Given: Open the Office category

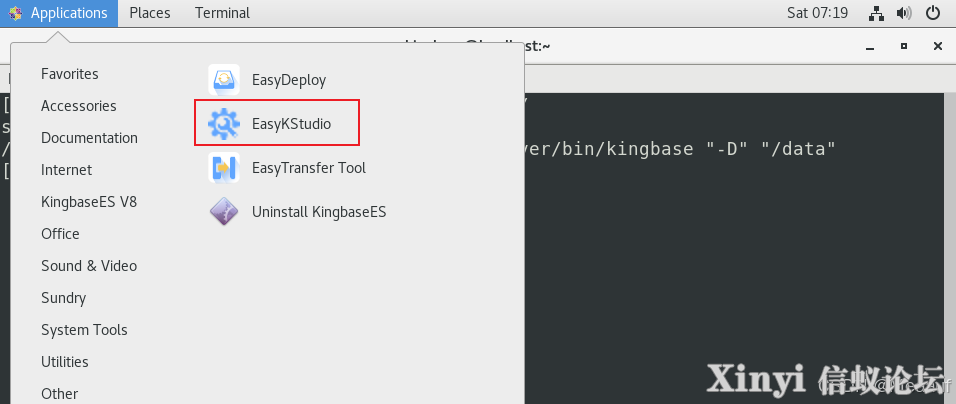Looking at the screenshot, I should coord(60,234).
